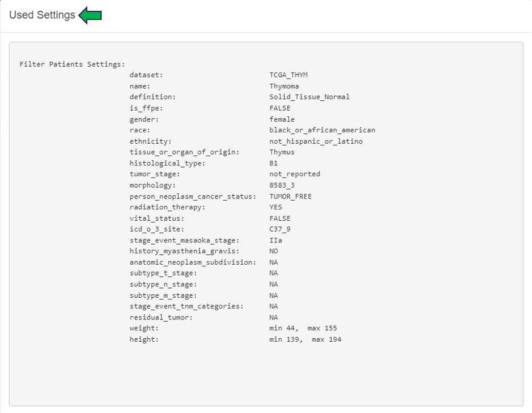Click the tissue_or_organ_of_origin label
The height and width of the screenshot is (413, 532).
[184, 152]
